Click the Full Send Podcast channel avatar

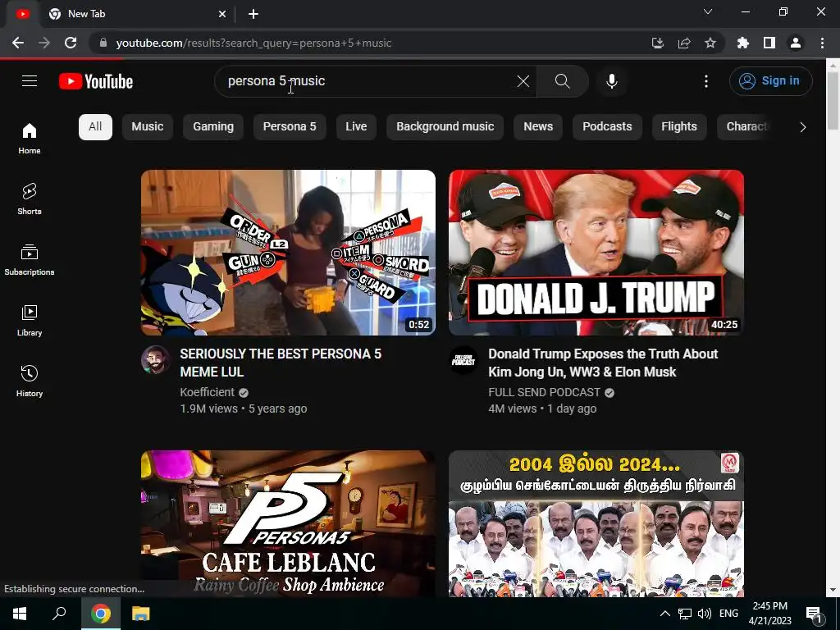pyautogui.click(x=463, y=359)
